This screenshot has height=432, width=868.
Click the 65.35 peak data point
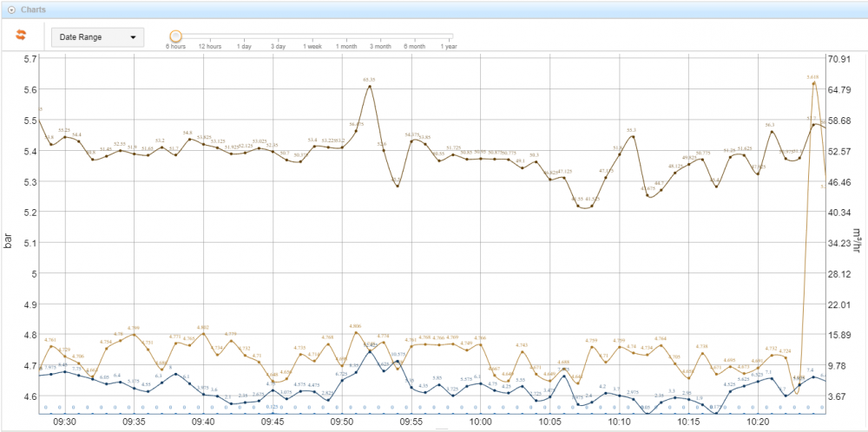(370, 86)
